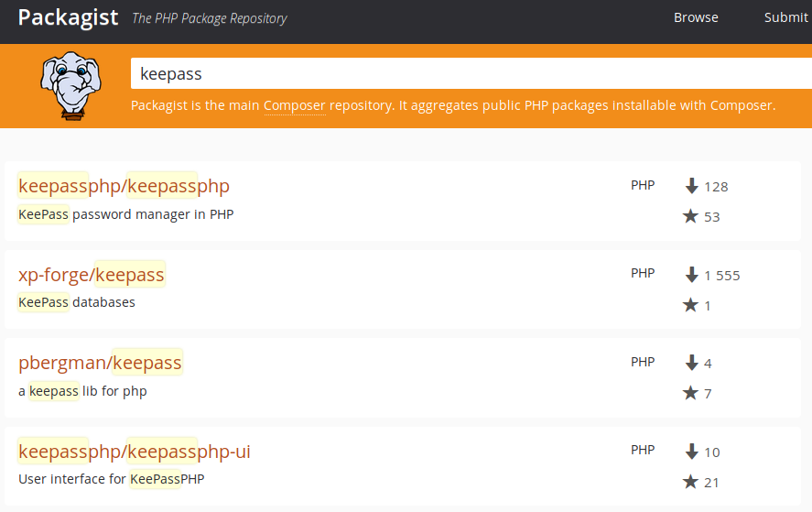
Task: Click 'KeePass databases' description text
Action: pos(77,302)
